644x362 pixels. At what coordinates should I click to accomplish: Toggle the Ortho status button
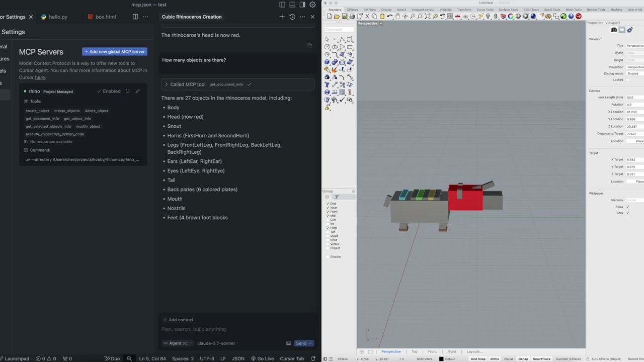(495, 359)
